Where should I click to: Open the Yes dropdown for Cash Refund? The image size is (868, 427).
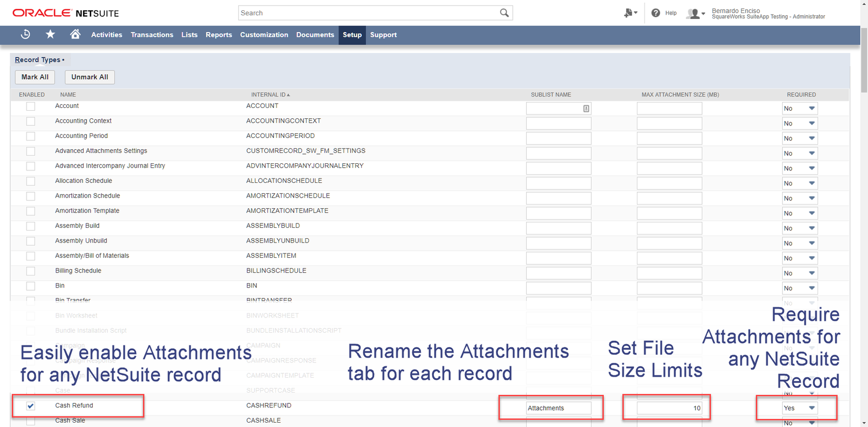pos(800,408)
